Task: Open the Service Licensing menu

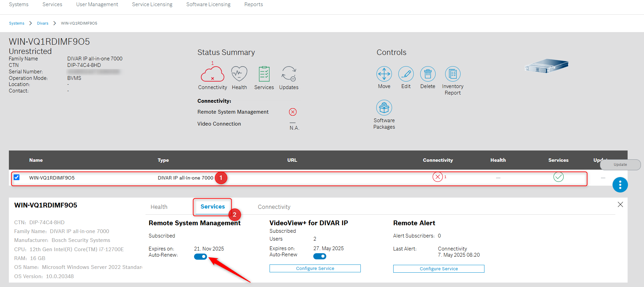Action: coord(152,4)
